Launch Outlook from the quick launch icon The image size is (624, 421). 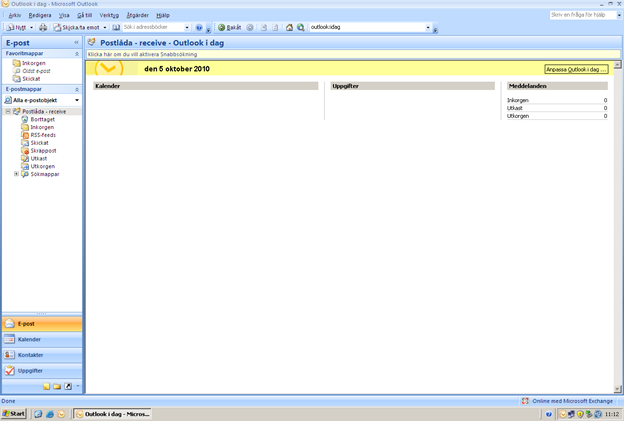pyautogui.click(x=61, y=414)
